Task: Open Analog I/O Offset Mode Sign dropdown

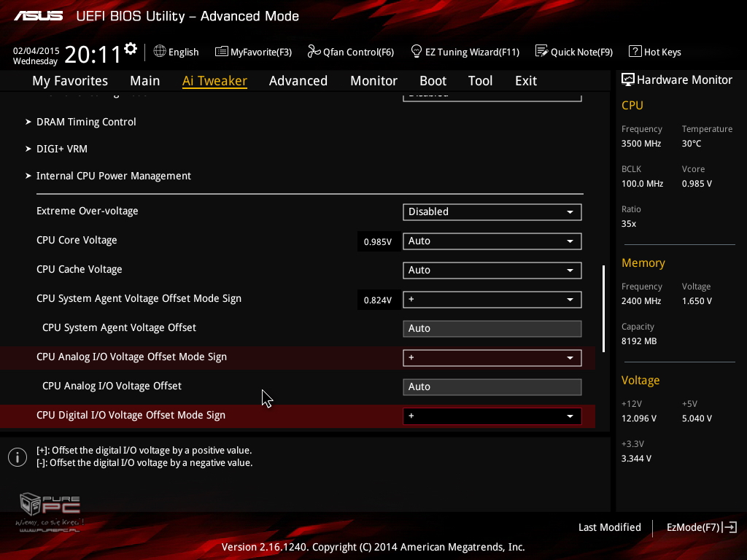Action: click(492, 357)
